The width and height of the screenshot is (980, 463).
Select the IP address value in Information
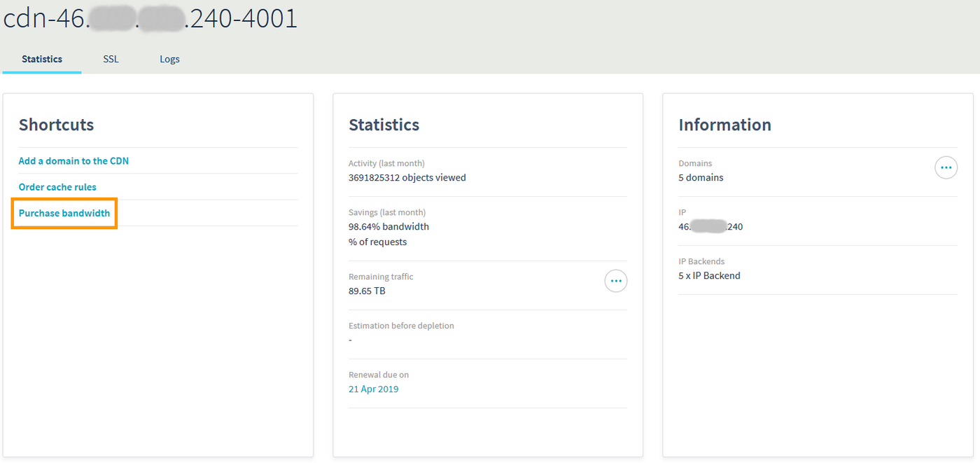click(x=710, y=227)
